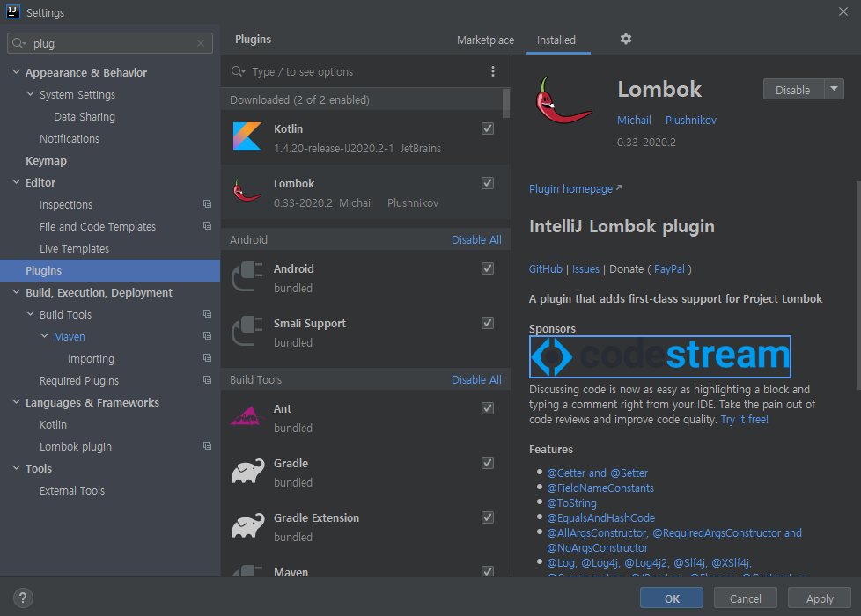Uncheck the Smali Support checkbox
Viewport: 861px width, 616px height.
click(488, 323)
